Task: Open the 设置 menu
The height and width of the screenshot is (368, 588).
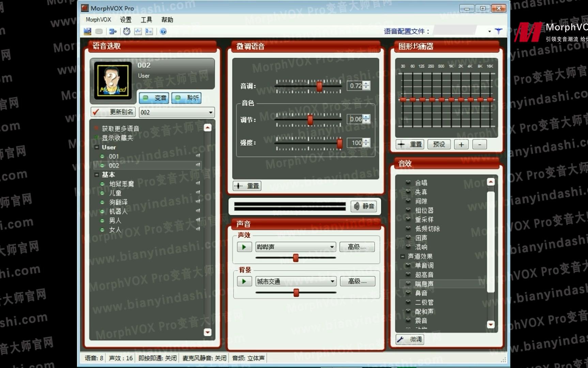Action: point(125,19)
